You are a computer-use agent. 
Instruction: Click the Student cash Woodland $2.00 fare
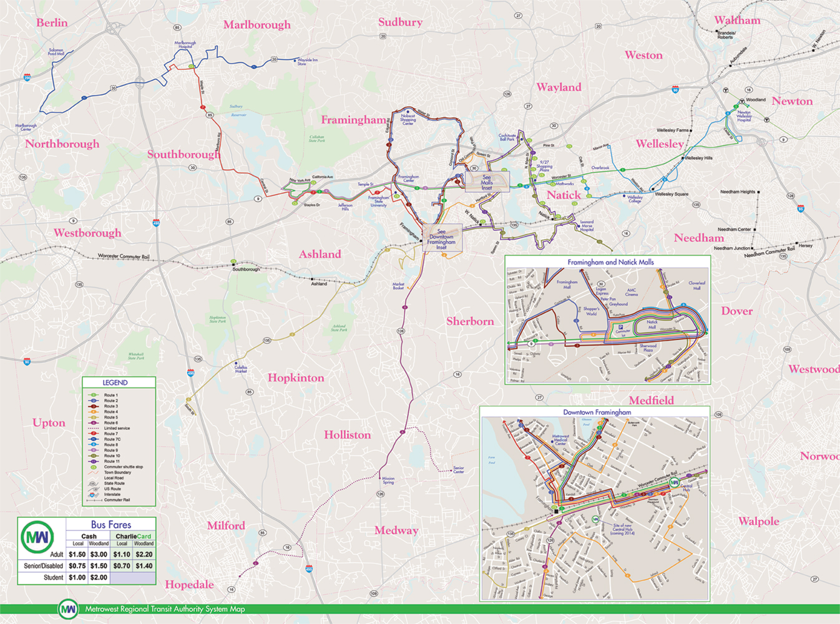point(99,577)
